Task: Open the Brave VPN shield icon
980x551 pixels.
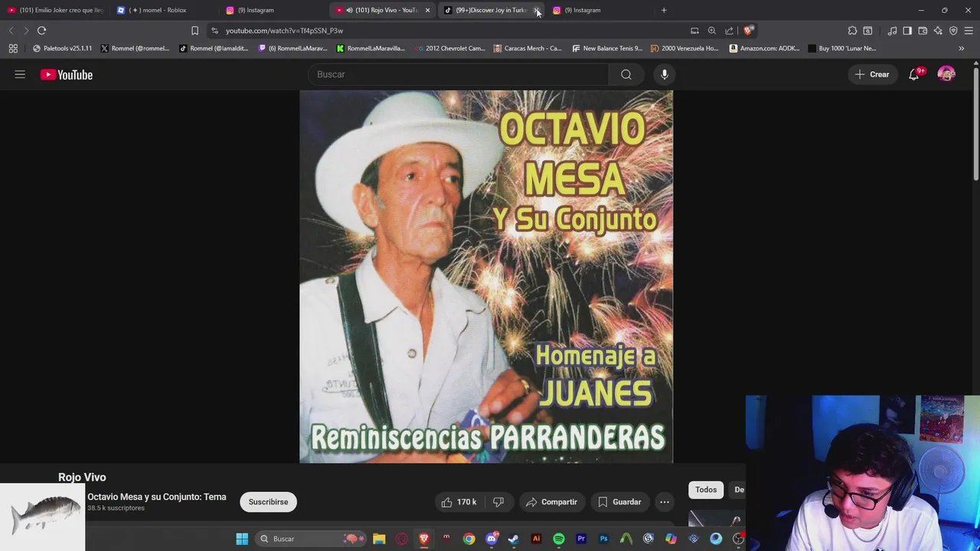Action: (x=953, y=31)
